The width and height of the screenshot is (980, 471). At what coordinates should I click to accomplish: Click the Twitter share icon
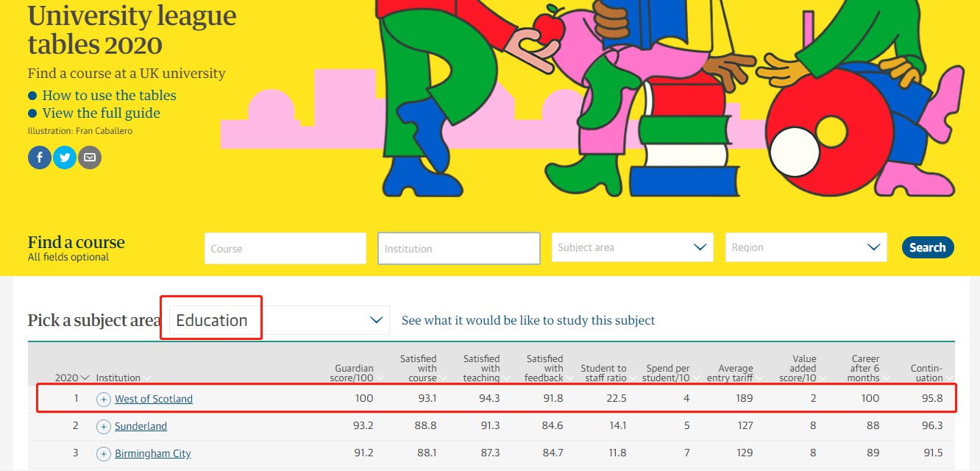65,157
